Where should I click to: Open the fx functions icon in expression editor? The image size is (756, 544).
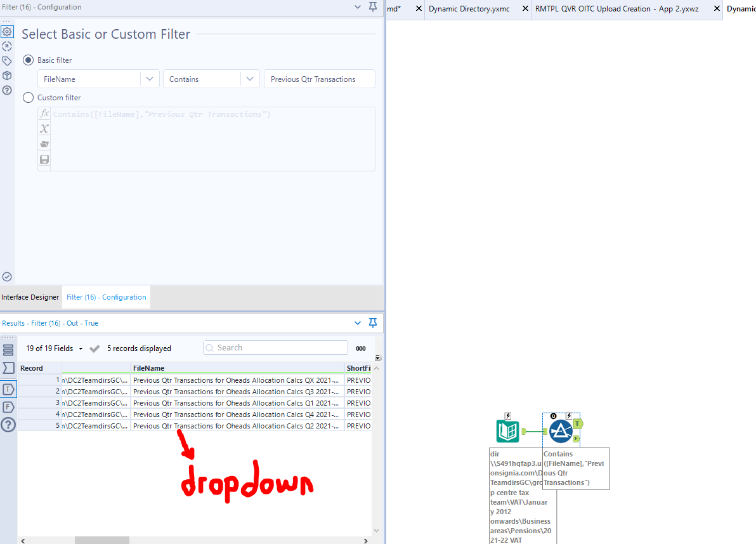pos(44,113)
